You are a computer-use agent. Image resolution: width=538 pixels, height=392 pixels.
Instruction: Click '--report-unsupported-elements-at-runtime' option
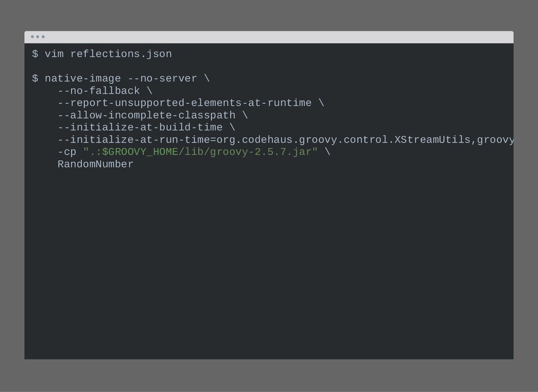[184, 103]
